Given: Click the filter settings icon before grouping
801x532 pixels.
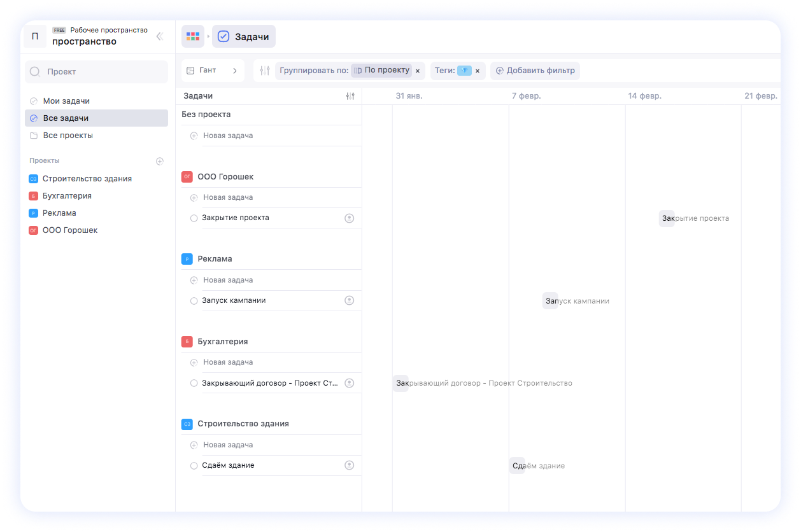Looking at the screenshot, I should [265, 71].
